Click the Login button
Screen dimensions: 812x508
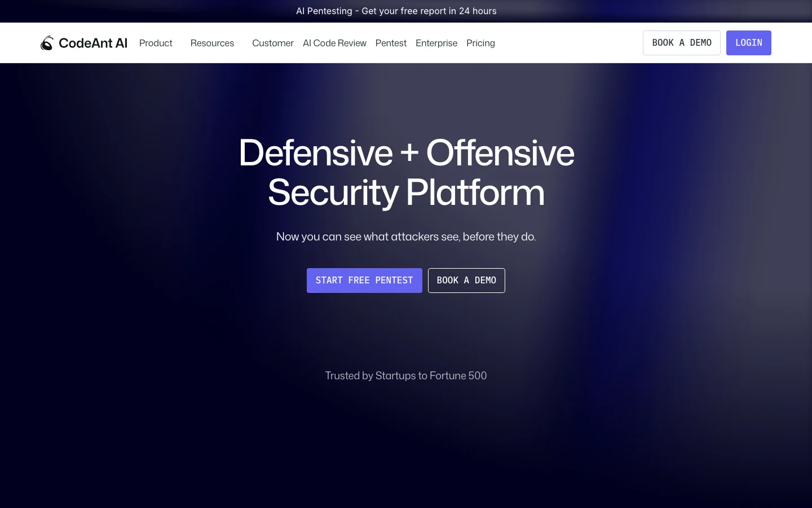click(x=749, y=43)
